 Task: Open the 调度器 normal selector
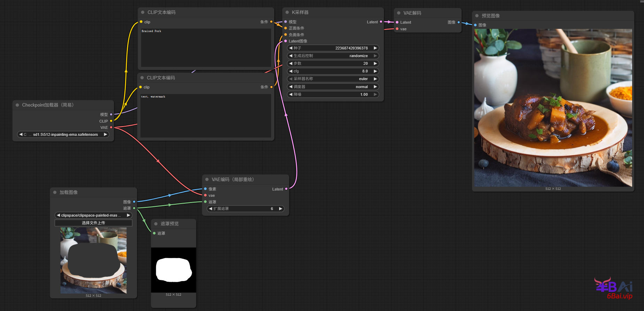(333, 87)
